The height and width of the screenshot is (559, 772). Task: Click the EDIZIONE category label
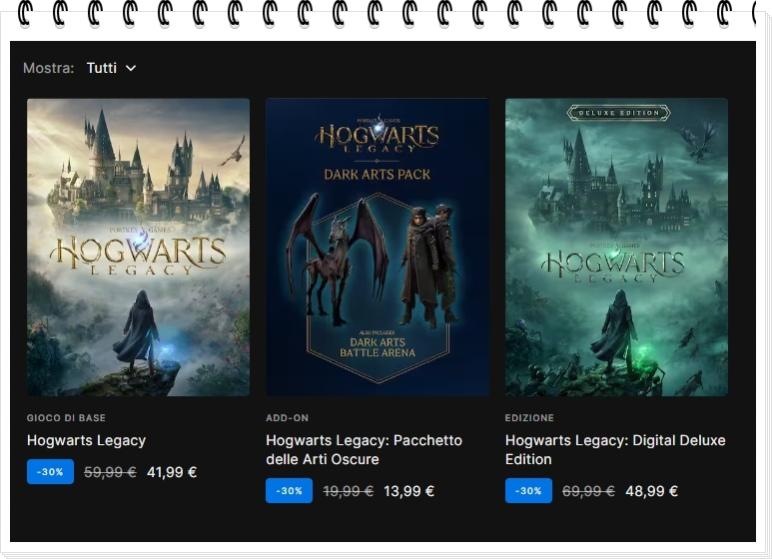pyautogui.click(x=529, y=418)
